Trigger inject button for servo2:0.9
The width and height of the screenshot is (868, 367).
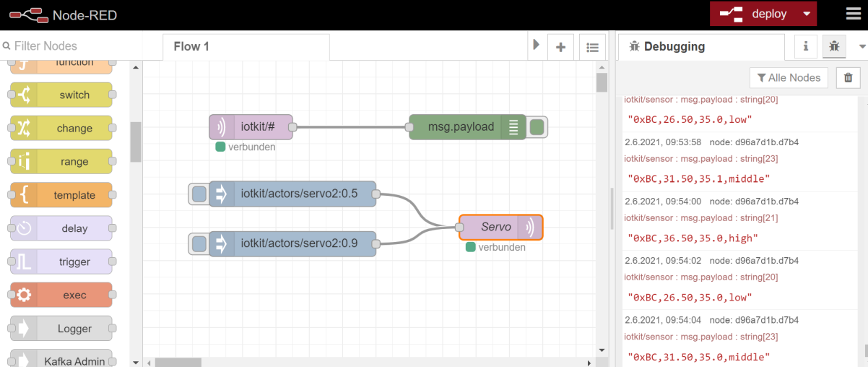(199, 244)
